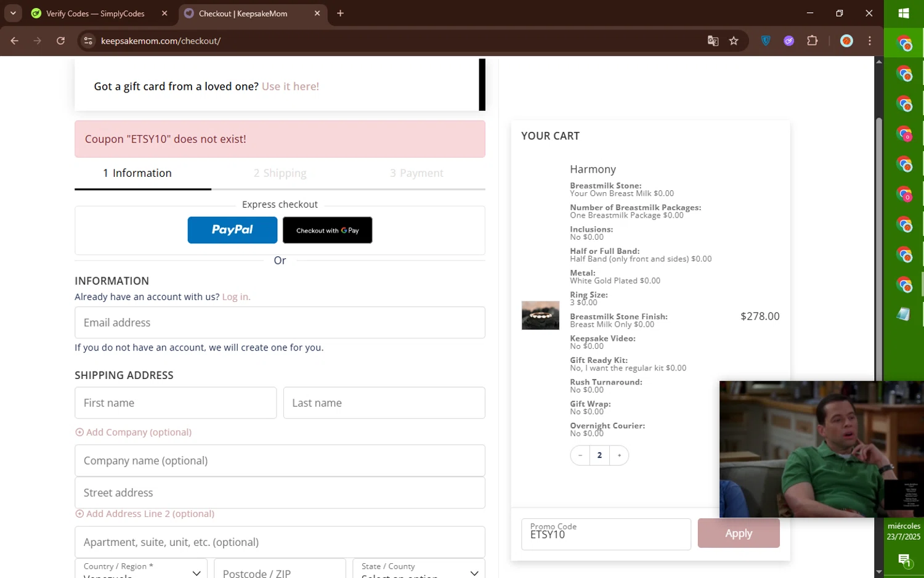Open the Windows notification center icon
924x578 pixels.
pos(904,560)
